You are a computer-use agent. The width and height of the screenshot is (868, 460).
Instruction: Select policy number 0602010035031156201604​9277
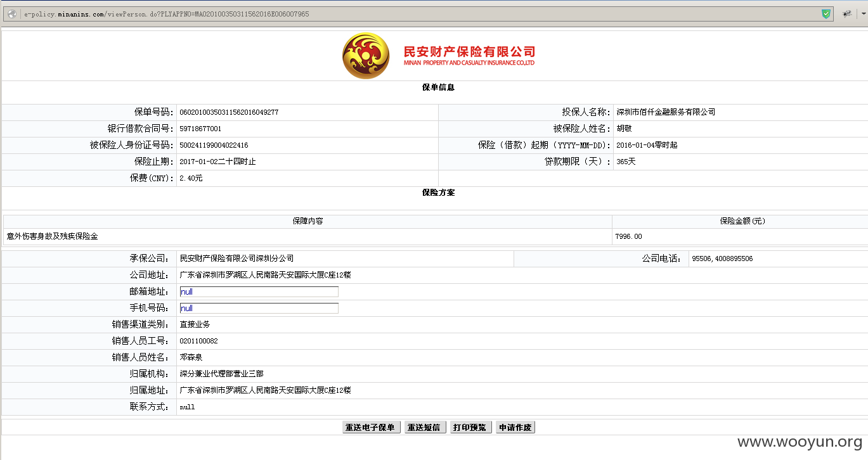click(229, 112)
